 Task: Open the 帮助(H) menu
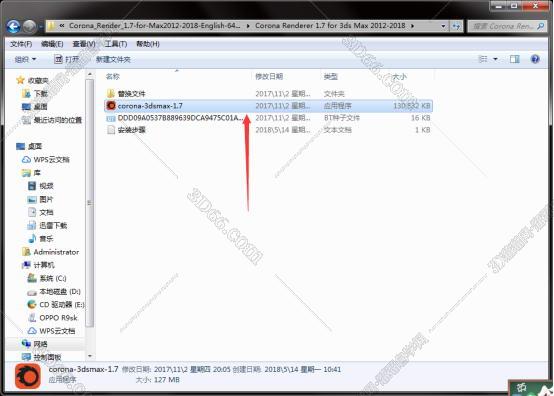(x=148, y=44)
